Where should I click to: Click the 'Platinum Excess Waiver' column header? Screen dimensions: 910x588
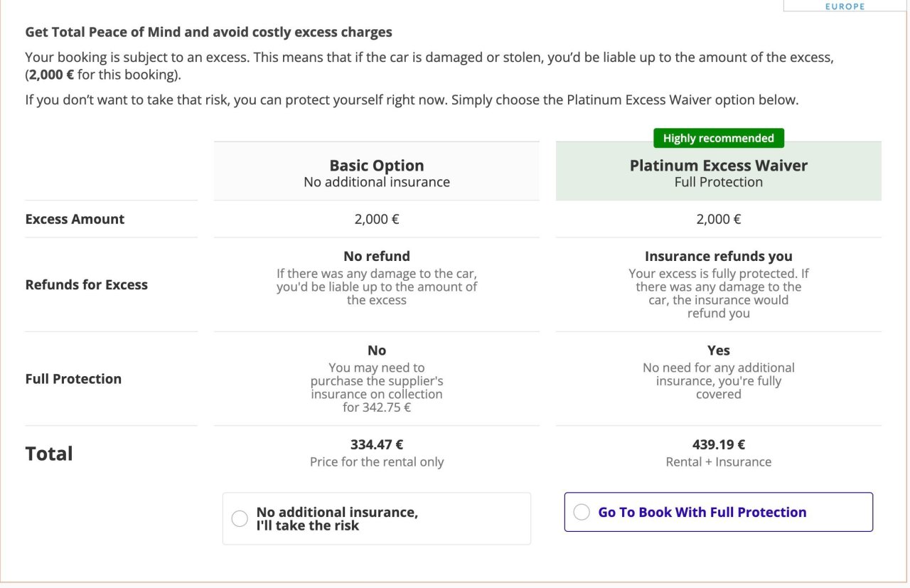718,166
